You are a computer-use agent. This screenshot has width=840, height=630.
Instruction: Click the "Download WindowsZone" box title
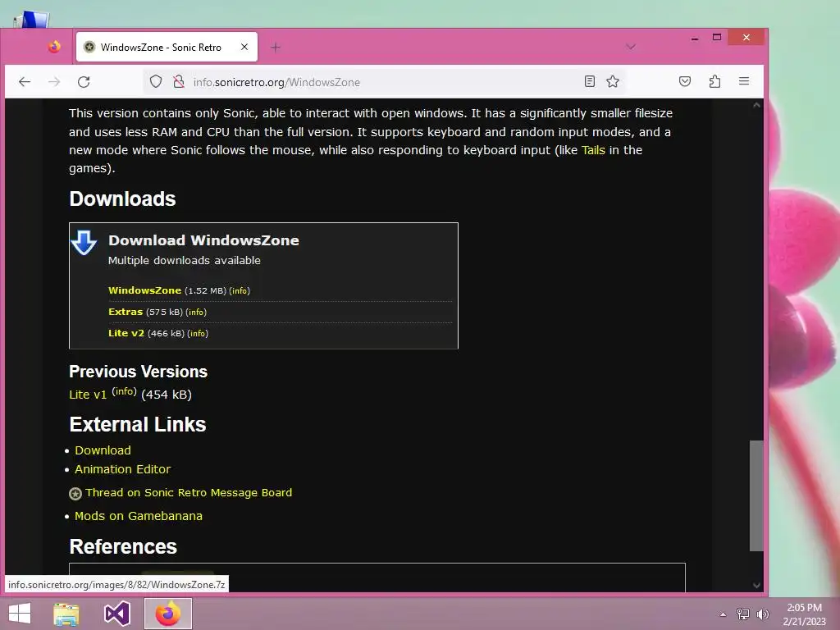click(x=203, y=240)
